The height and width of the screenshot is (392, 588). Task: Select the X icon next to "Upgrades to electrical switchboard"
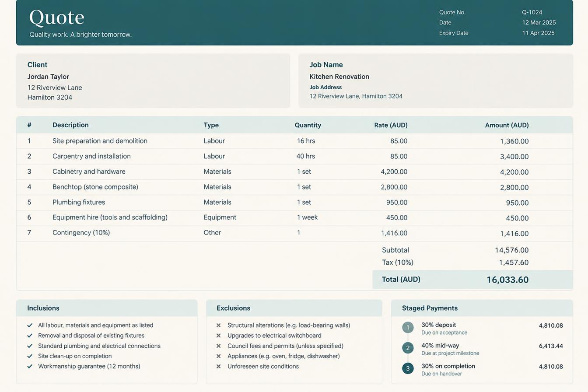218,336
